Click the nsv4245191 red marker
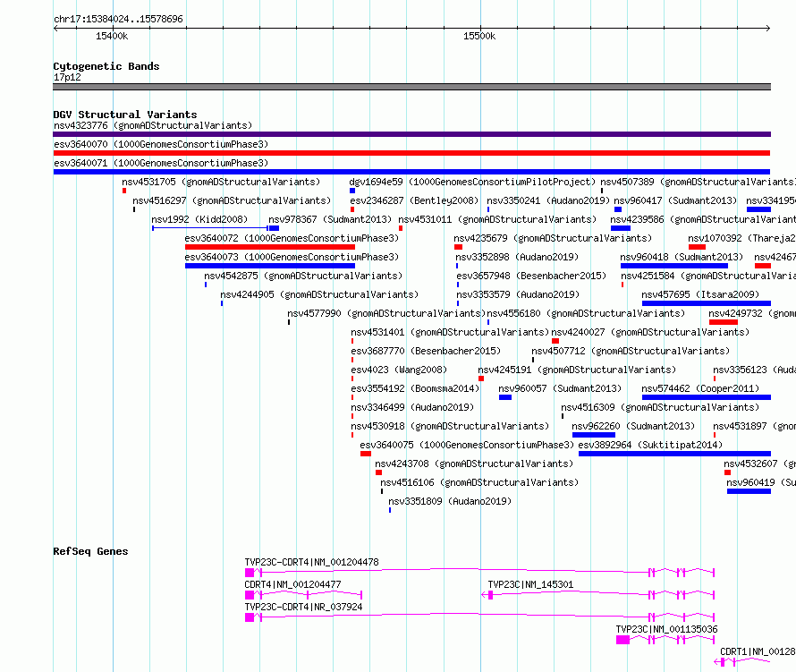The height and width of the screenshot is (672, 796). (481, 379)
